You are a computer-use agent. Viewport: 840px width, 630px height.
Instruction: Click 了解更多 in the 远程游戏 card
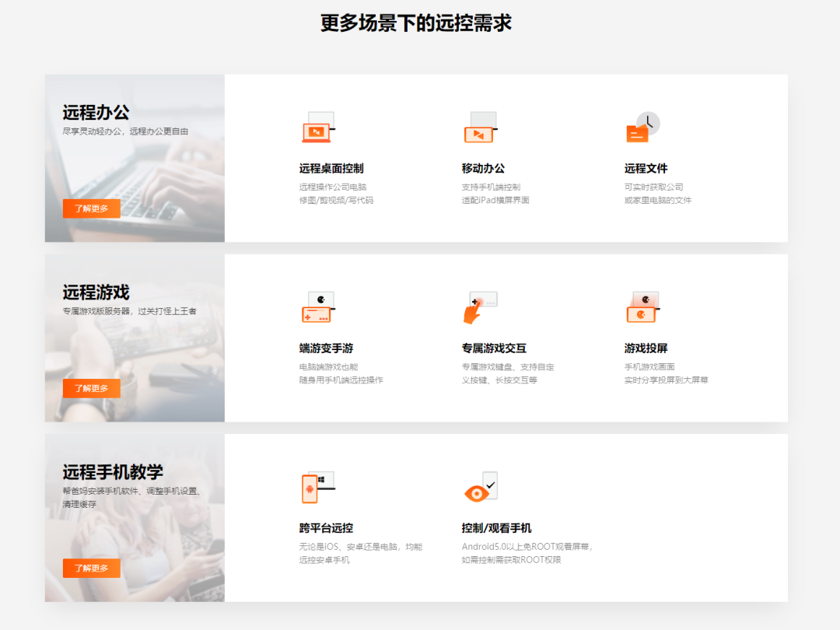tap(91, 388)
